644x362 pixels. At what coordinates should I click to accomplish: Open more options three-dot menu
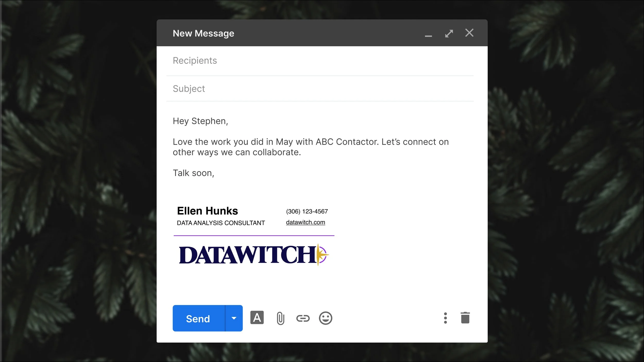(445, 318)
